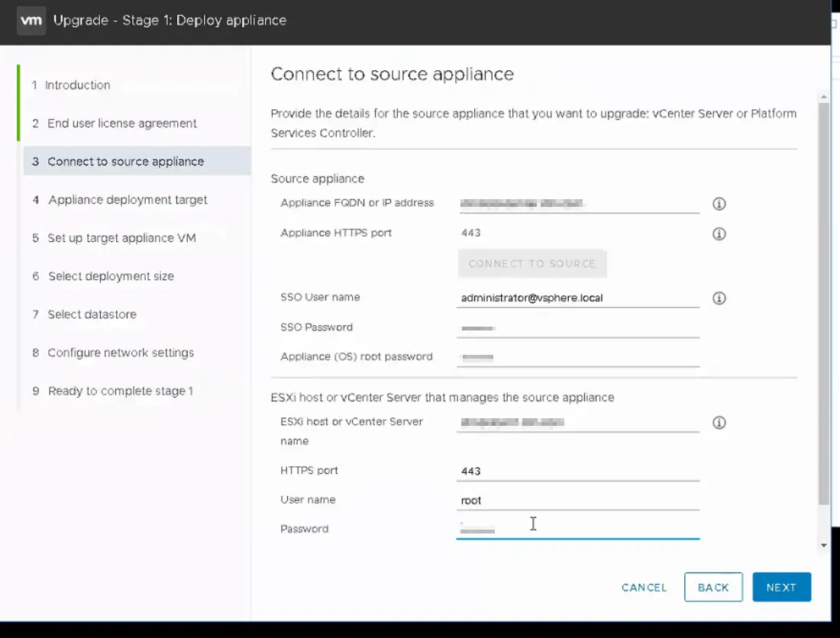Proceed with the Next button
The width and height of the screenshot is (840, 638).
click(x=781, y=587)
